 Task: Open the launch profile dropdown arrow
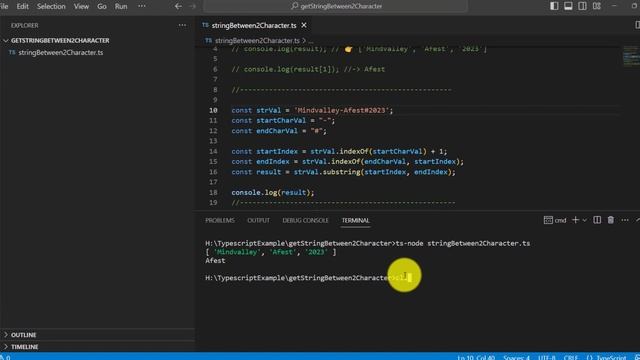tap(584, 220)
